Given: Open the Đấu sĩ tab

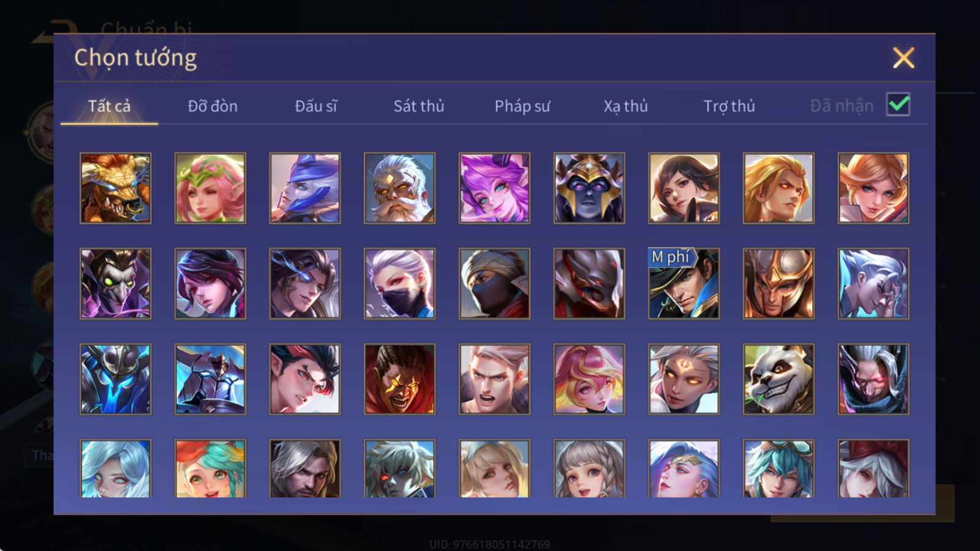Looking at the screenshot, I should [x=316, y=106].
